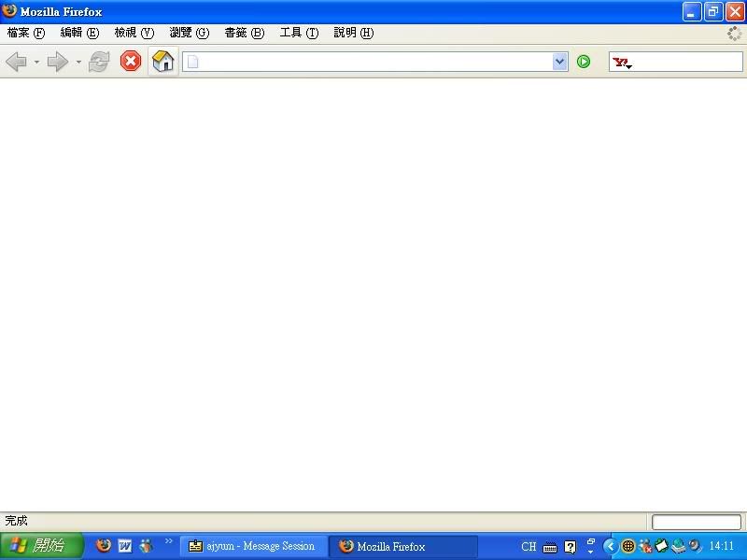Expand the Quick Launch overflow chevron
Image resolution: width=747 pixels, height=560 pixels.
pyautogui.click(x=169, y=541)
